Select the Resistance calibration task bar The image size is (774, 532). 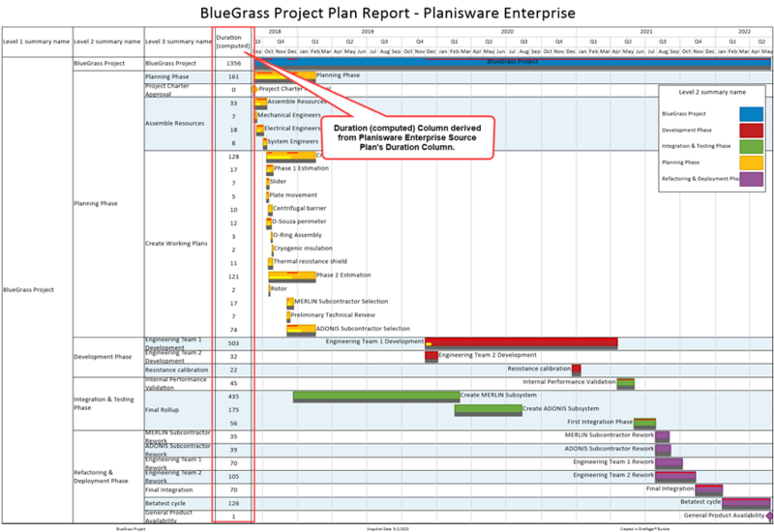point(576,370)
